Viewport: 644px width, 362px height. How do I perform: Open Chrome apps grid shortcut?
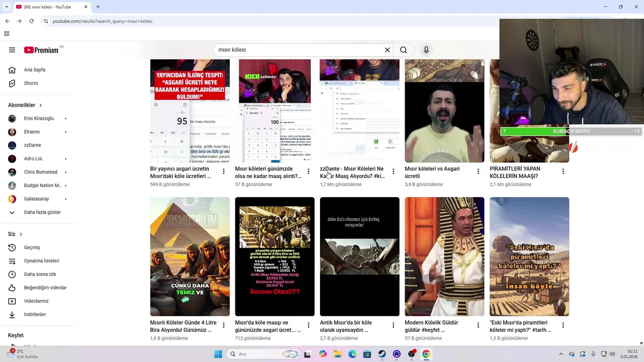click(7, 34)
